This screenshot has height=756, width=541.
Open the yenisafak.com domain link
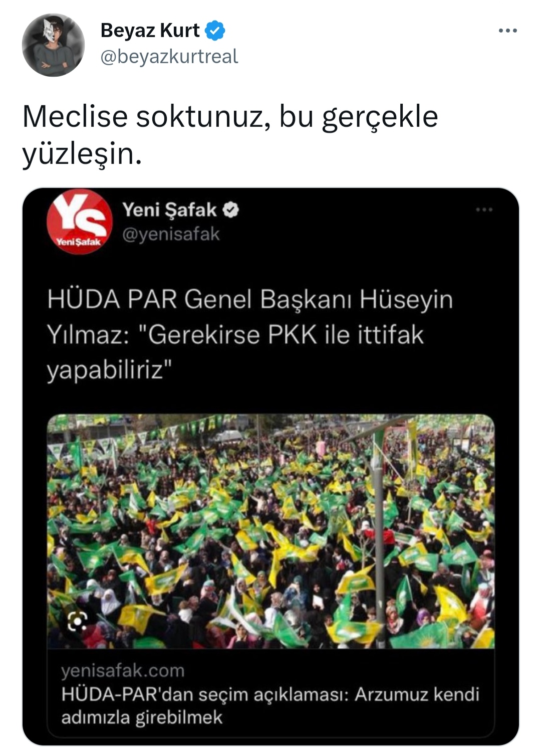(123, 671)
